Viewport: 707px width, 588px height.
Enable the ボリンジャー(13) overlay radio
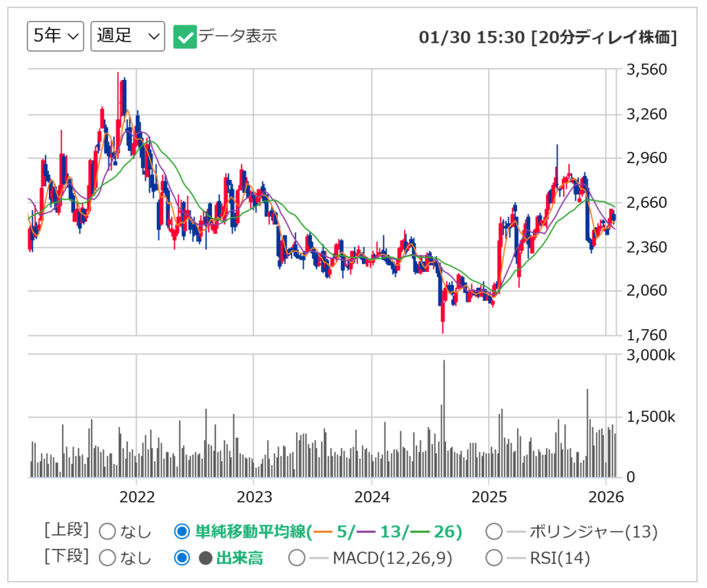(494, 531)
